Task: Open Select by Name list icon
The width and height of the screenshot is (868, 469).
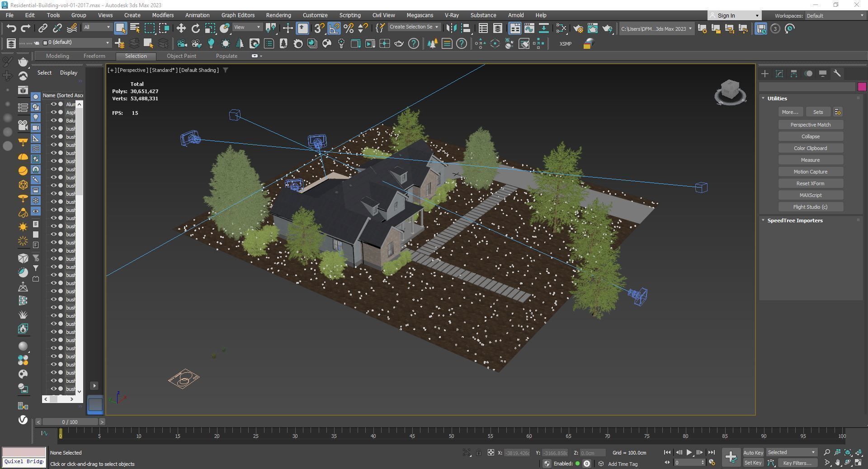Action: coord(135,28)
